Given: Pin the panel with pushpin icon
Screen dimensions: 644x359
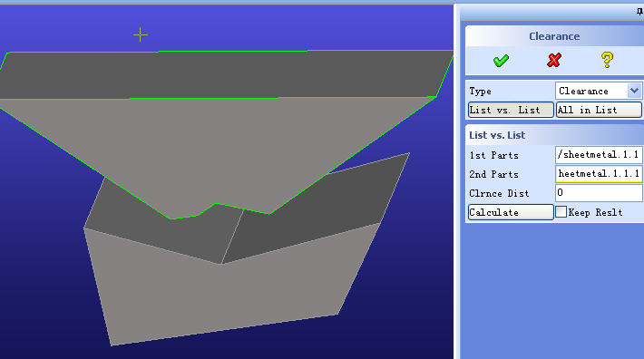Looking at the screenshot, I should point(639,12).
